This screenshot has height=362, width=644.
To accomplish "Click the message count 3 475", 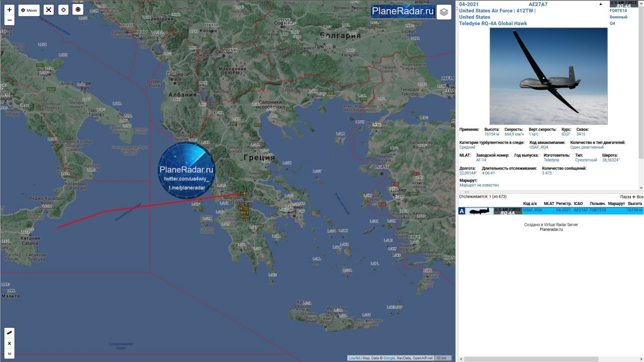I will (x=547, y=173).
